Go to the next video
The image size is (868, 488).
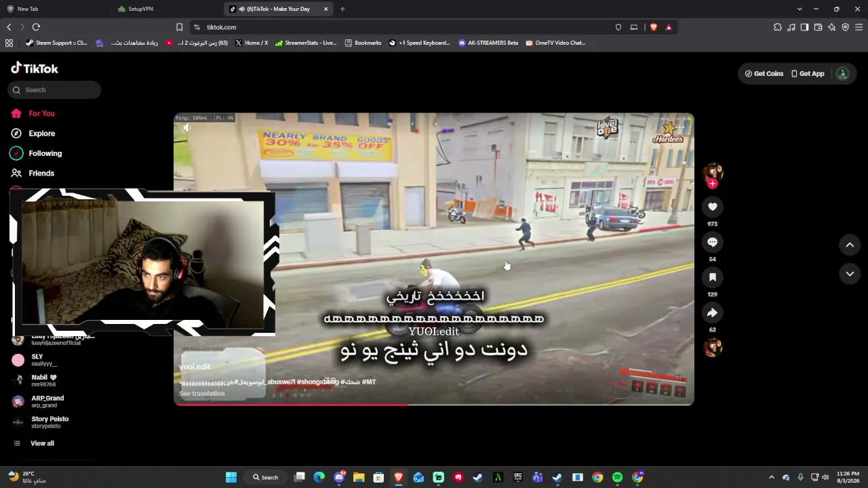pyautogui.click(x=850, y=274)
